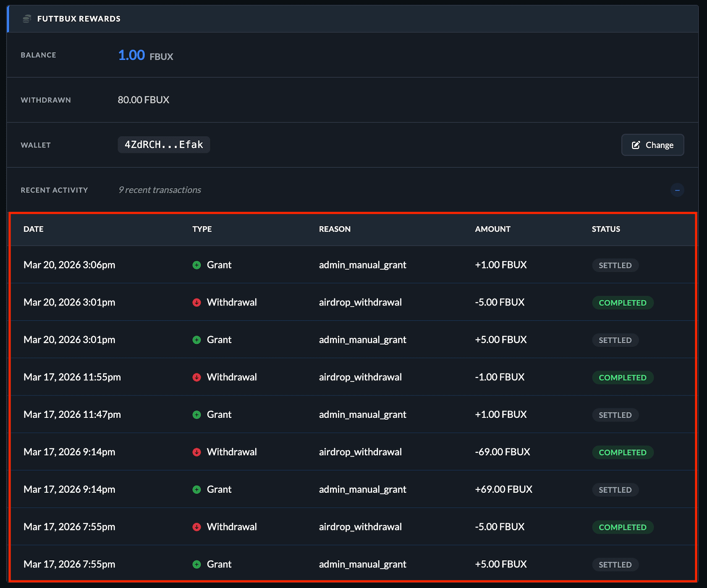Click the green grant icon in +69.00 FBUX row
This screenshot has width=707, height=588.
tap(196, 489)
